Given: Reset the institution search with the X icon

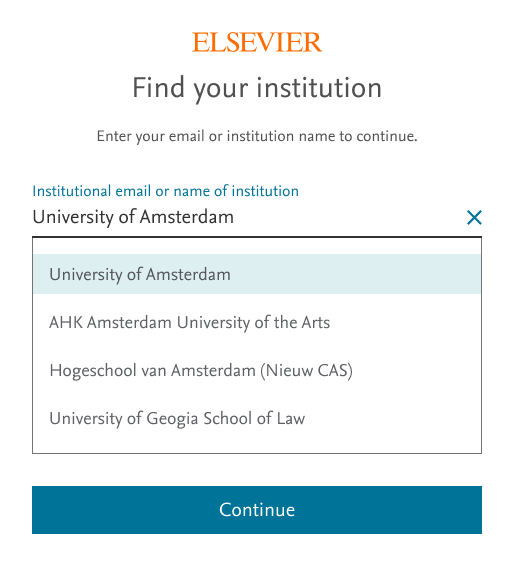Looking at the screenshot, I should tap(474, 217).
